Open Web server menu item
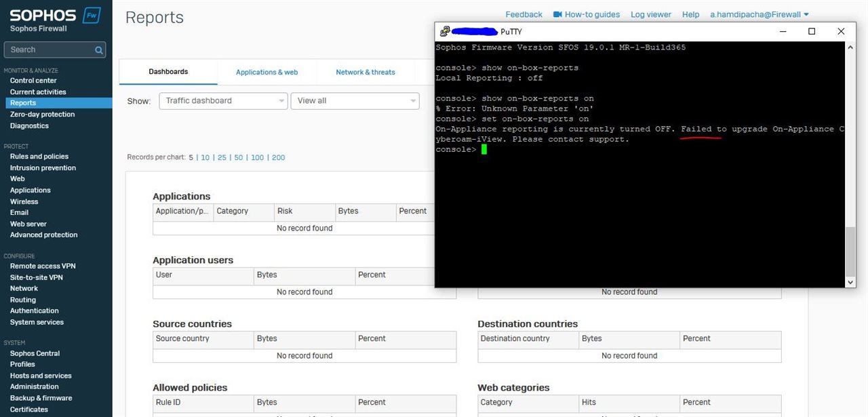Image resolution: width=868 pixels, height=417 pixels. pyautogui.click(x=28, y=224)
